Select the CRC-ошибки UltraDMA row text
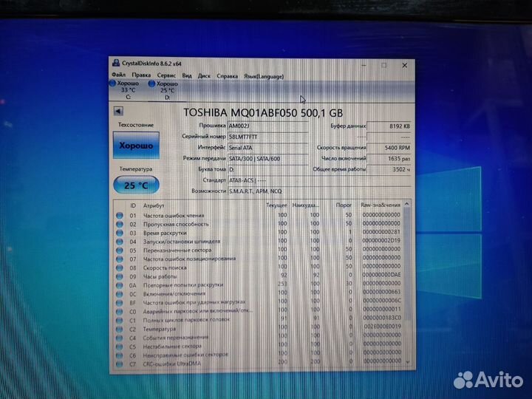The width and height of the screenshot is (532, 399). [172, 364]
